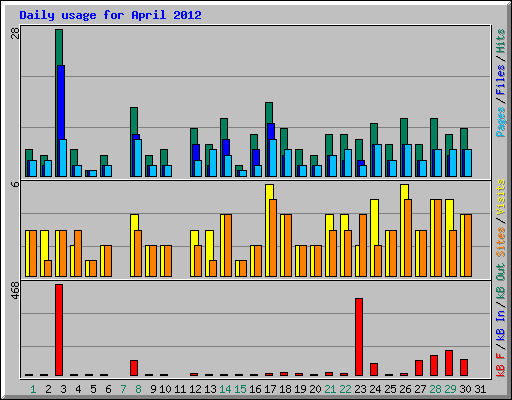Select green day label "28" on the x-axis
512x400 pixels.
(x=435, y=389)
